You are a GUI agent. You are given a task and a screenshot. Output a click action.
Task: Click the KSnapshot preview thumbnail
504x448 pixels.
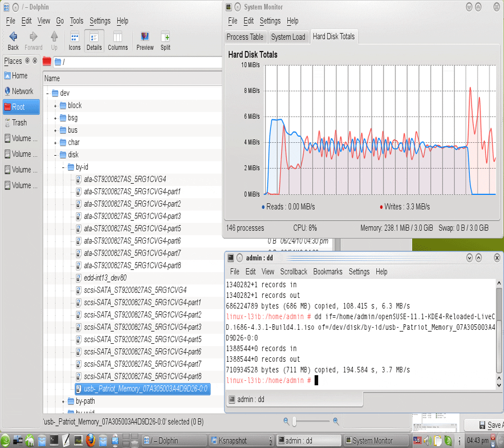436,422
